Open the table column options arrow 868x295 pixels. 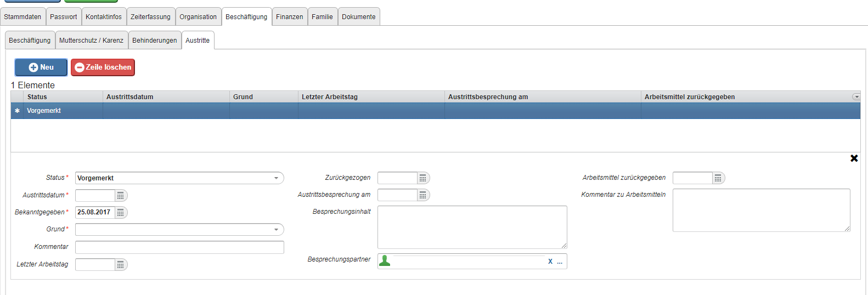pos(856,97)
